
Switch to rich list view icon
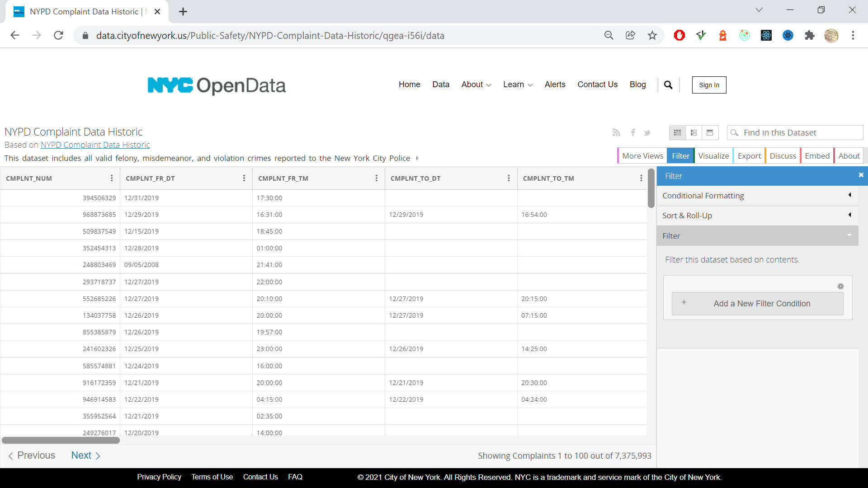click(693, 132)
